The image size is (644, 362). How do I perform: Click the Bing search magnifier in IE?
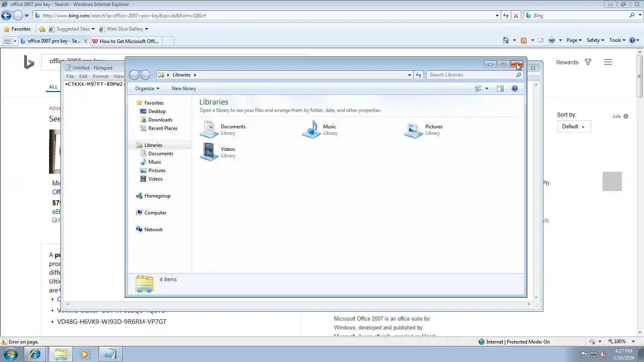(x=632, y=15)
